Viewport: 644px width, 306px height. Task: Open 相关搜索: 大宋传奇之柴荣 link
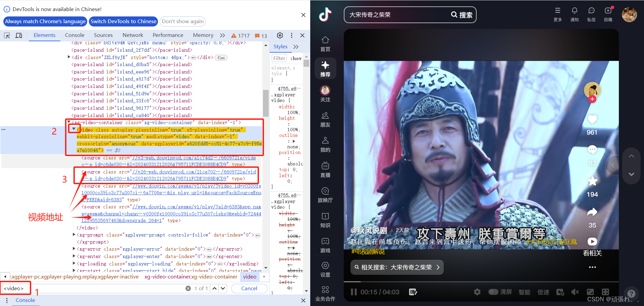tap(397, 267)
